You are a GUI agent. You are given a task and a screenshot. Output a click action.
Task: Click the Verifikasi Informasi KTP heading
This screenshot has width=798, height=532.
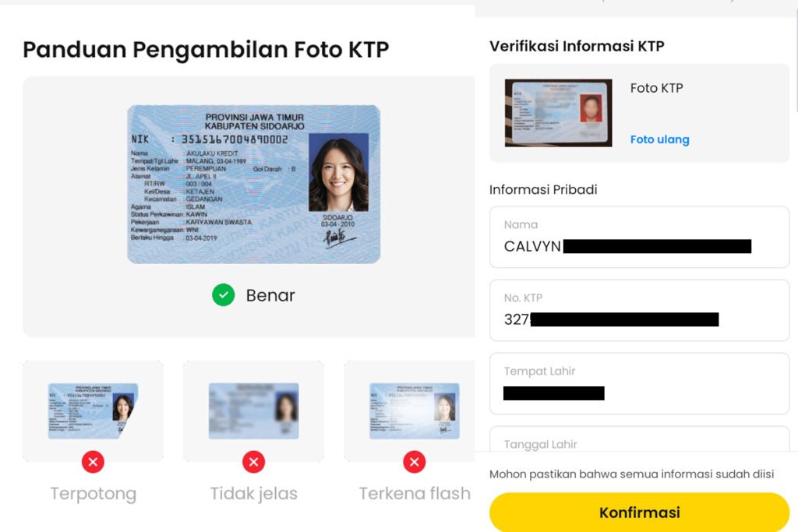(577, 46)
